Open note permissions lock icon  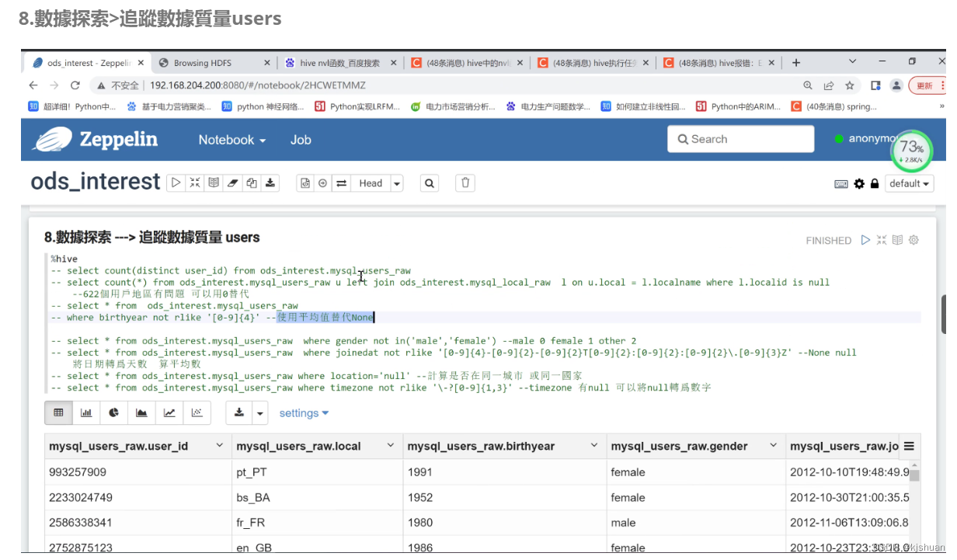pyautogui.click(x=875, y=184)
